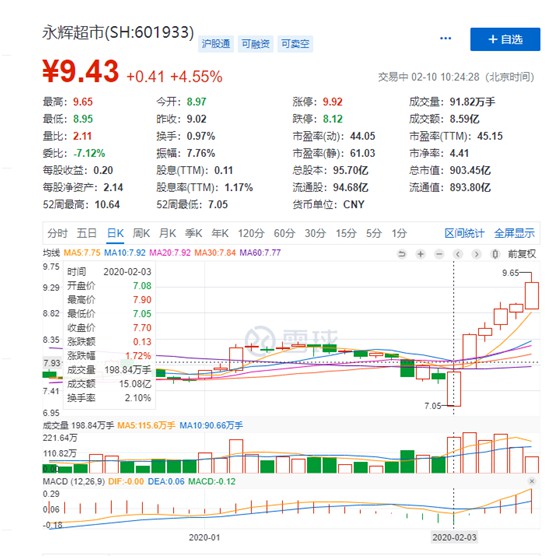
Task: Switch to 60分 chart tab
Action: pos(284,233)
